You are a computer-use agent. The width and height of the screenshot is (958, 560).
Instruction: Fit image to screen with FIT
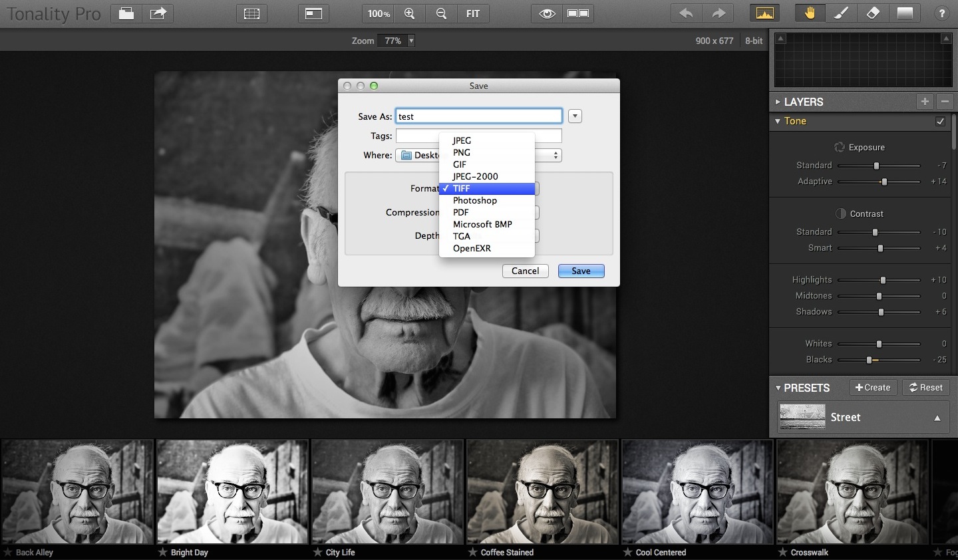pyautogui.click(x=473, y=13)
